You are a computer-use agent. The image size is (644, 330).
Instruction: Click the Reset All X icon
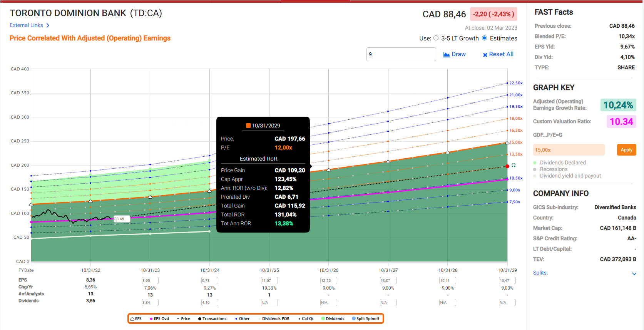485,55
